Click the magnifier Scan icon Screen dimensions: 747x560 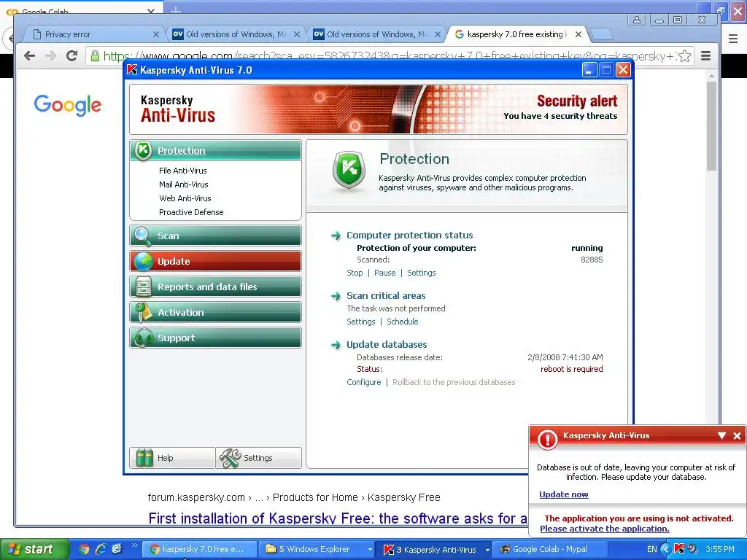(x=142, y=236)
